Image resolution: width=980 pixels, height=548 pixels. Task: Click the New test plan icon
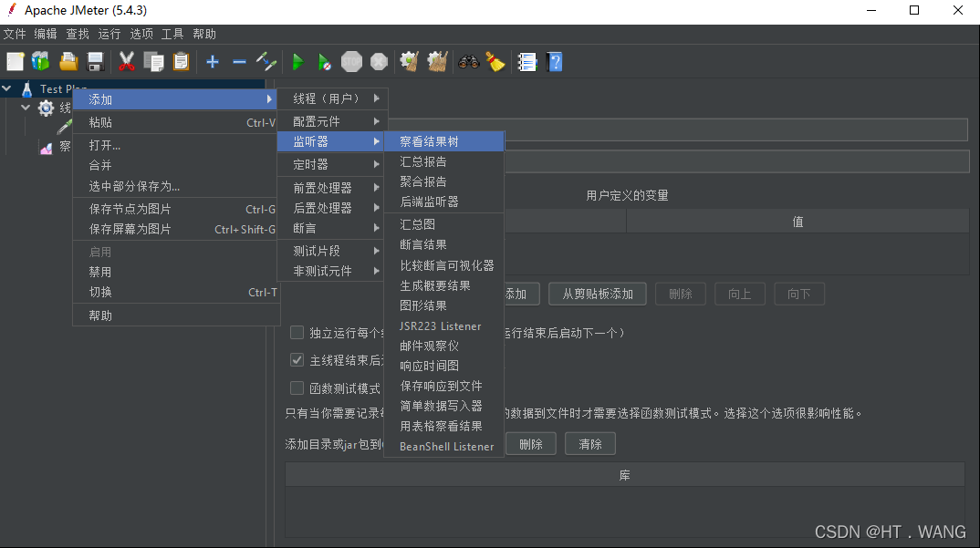coord(15,62)
